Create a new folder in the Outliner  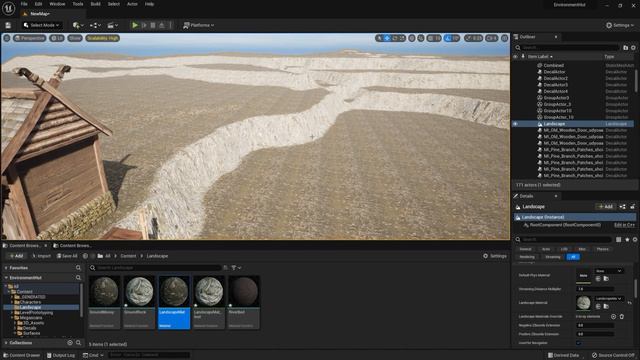click(625, 48)
